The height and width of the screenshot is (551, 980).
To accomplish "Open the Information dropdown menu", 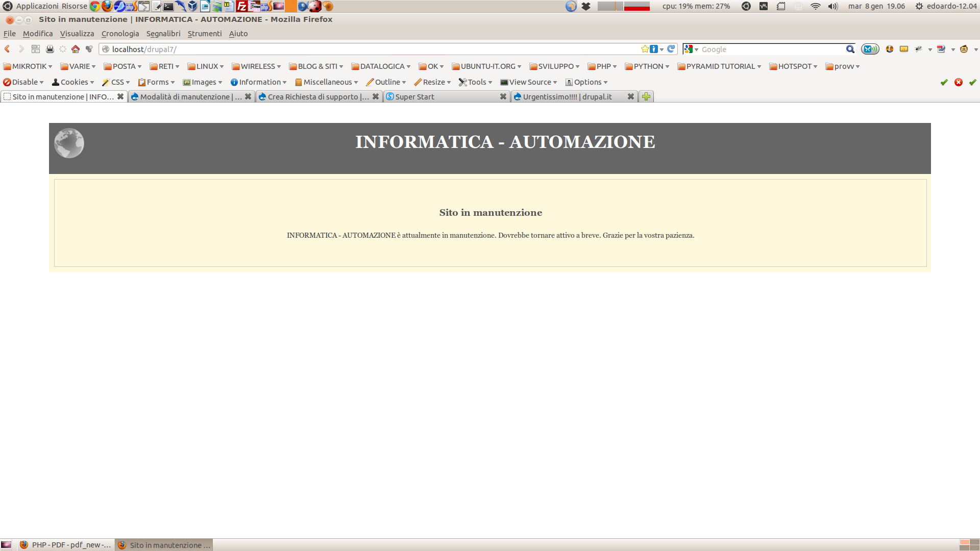I will [x=258, y=82].
